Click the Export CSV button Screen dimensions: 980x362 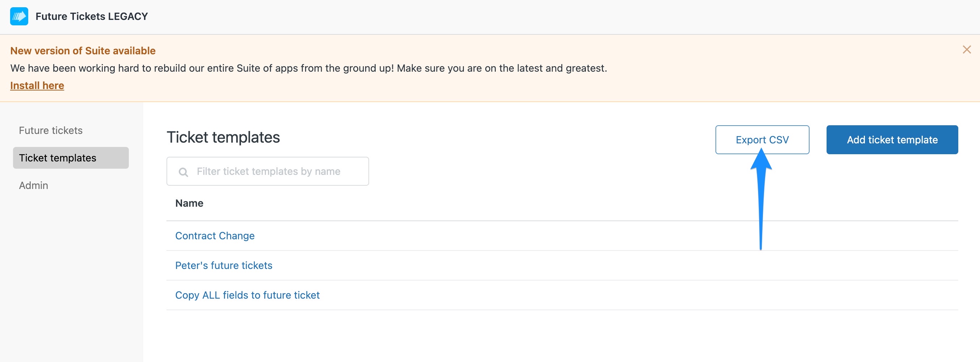coord(762,140)
